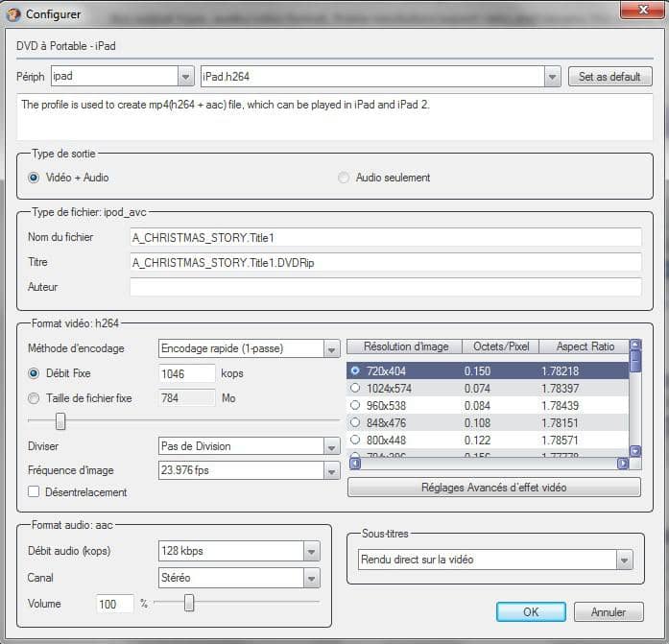The image size is (669, 644).
Task: Click the OK button
Action: pyautogui.click(x=531, y=612)
